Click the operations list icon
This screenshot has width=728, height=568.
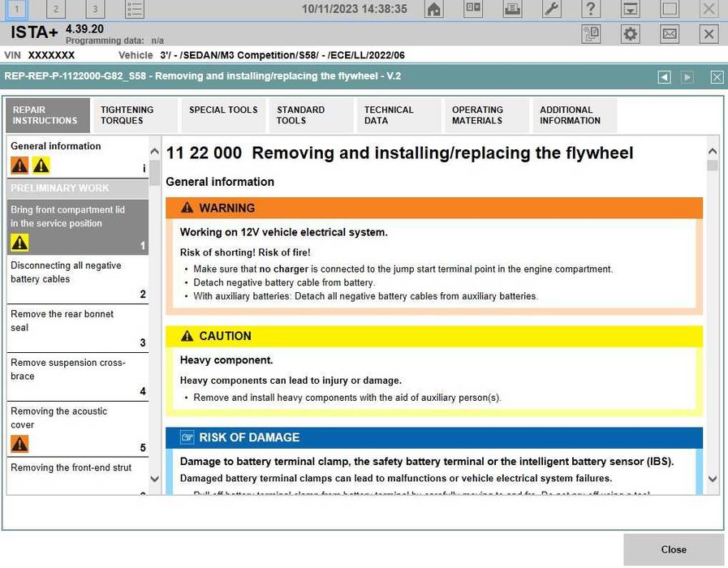coord(135,9)
